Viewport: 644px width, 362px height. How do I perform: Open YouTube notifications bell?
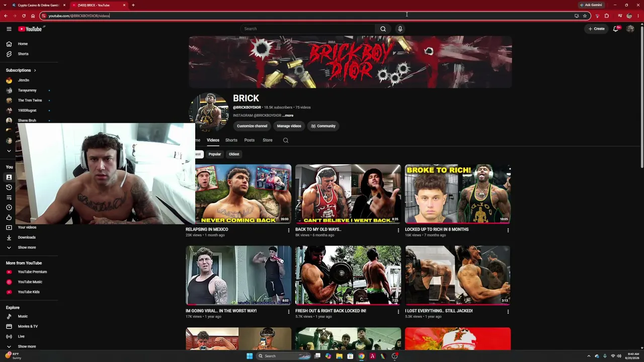616,29
